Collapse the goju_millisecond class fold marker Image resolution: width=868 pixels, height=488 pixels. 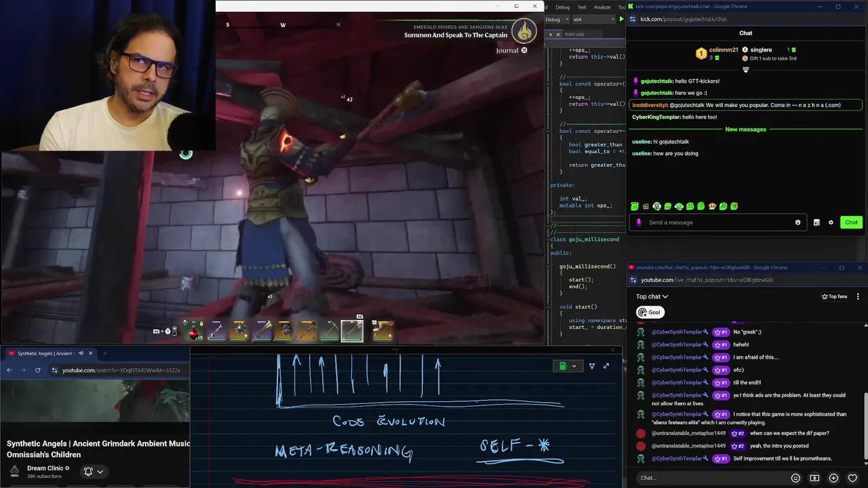pos(549,239)
